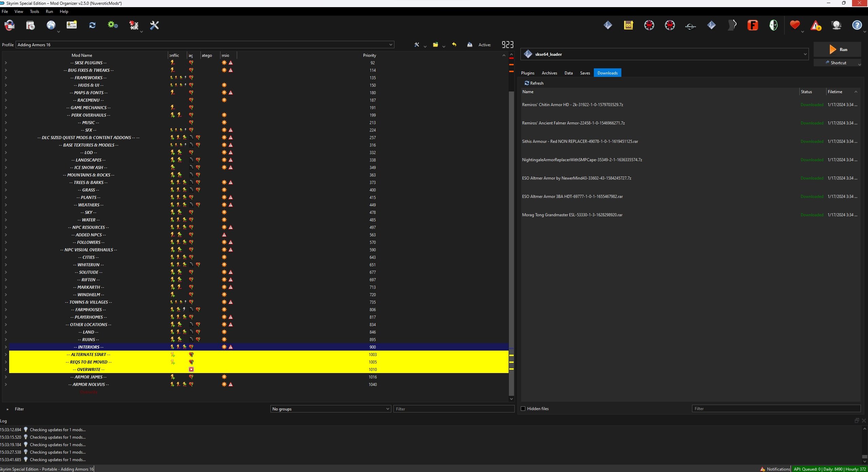Click the Create Backup icon beside Active

[x=470, y=45]
